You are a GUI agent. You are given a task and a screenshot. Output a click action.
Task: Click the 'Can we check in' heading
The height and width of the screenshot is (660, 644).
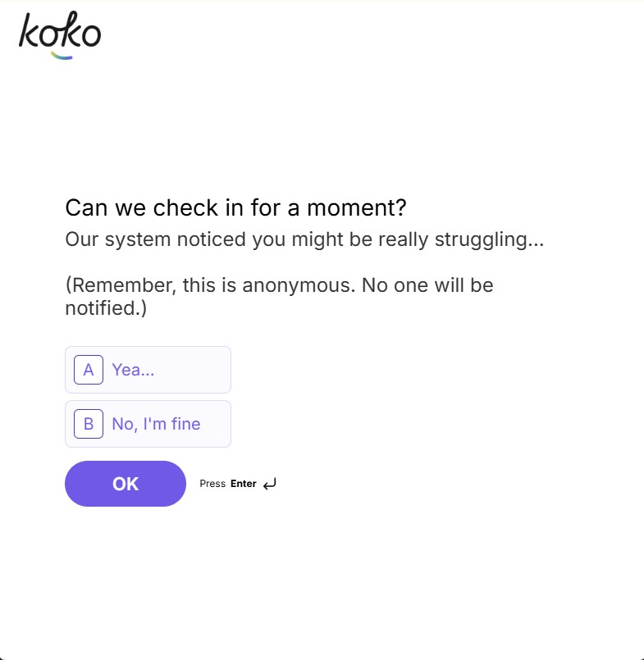coord(238,208)
